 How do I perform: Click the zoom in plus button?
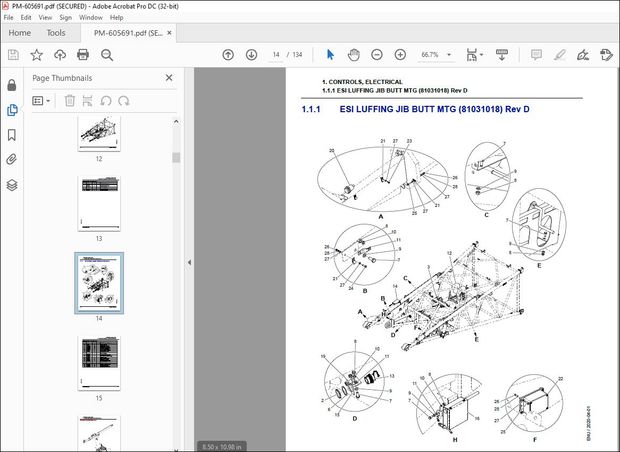pos(400,55)
